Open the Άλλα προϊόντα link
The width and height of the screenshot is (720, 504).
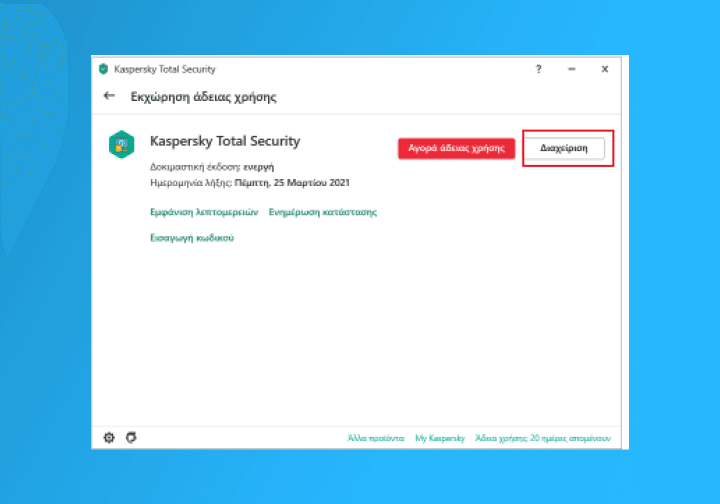(x=376, y=439)
